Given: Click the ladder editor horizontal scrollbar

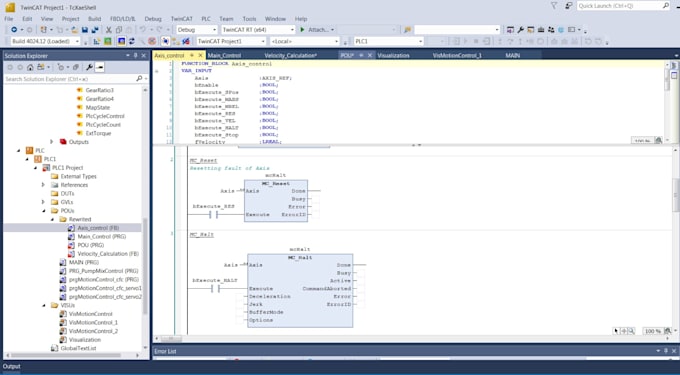Looking at the screenshot, I should tap(171, 339).
